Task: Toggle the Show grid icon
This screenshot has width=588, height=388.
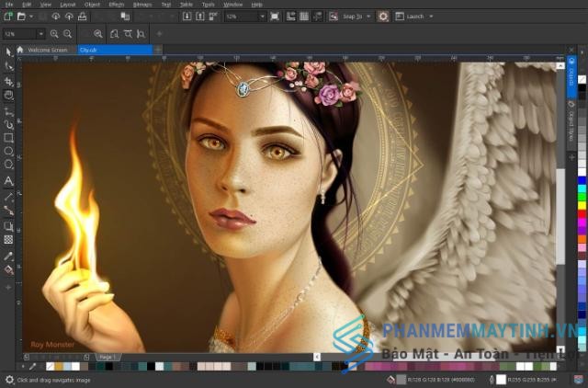Action: (x=304, y=17)
